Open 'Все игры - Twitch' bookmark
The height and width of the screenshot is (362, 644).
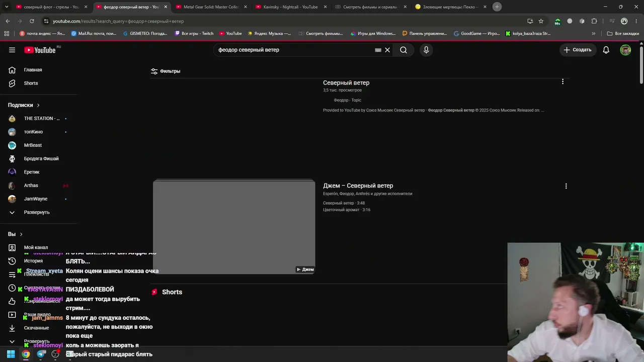194,34
